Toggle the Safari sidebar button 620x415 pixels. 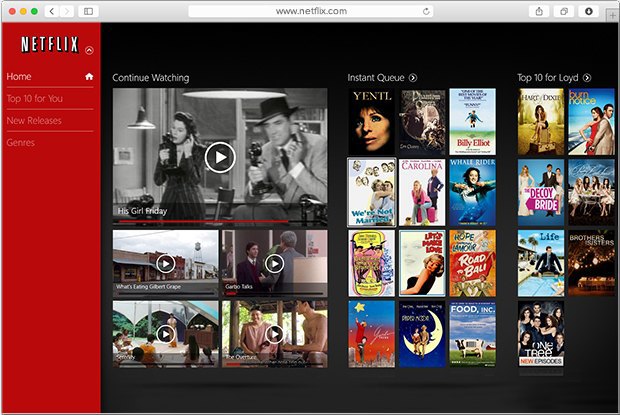tap(89, 11)
